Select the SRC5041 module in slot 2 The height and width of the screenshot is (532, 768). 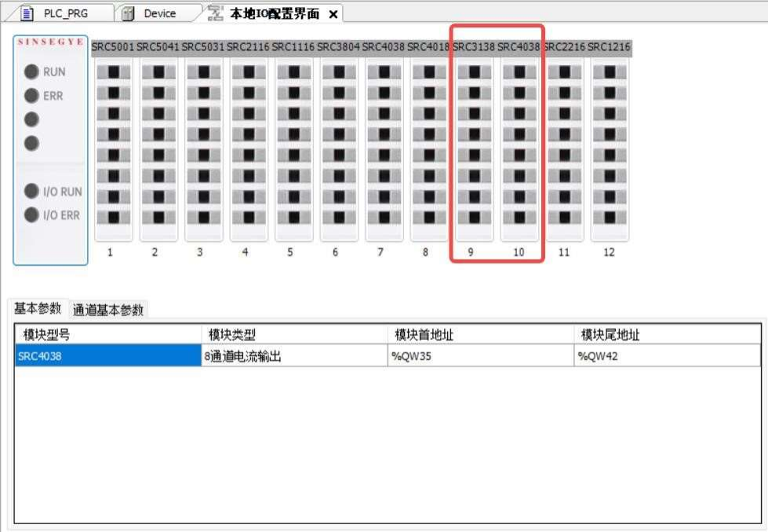pos(158,149)
